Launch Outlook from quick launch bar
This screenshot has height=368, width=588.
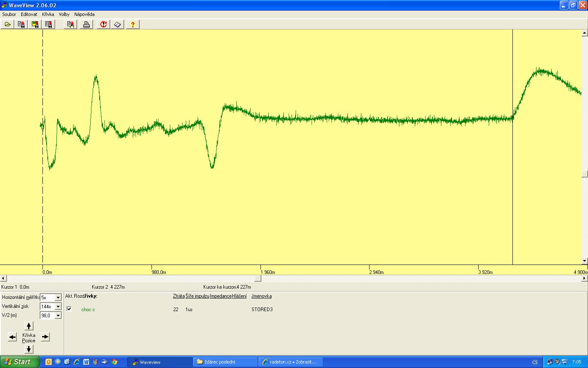48,362
